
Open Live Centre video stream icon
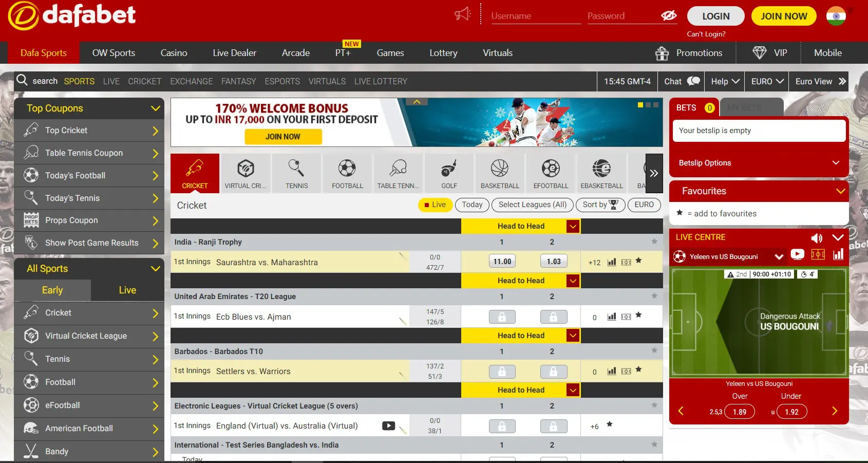797,254
